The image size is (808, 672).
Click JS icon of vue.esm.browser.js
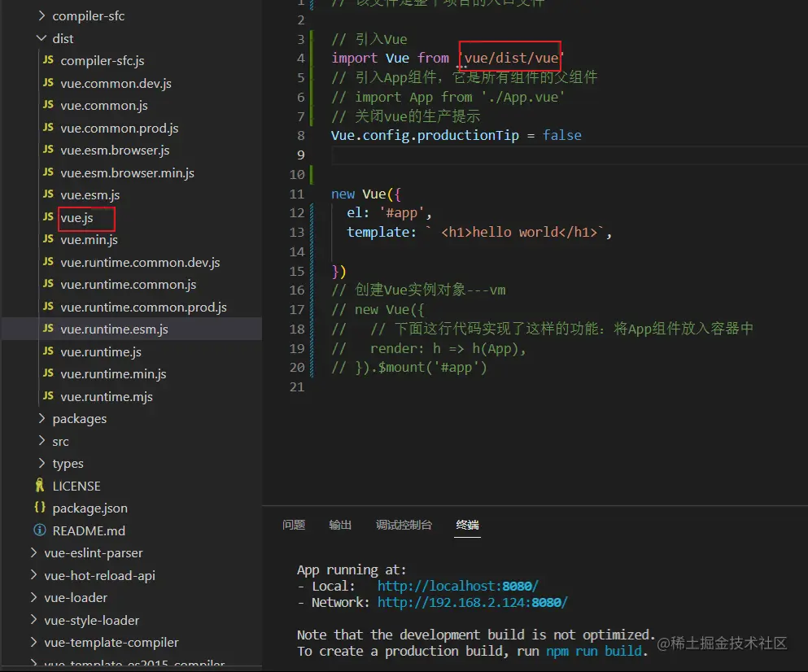pyautogui.click(x=49, y=150)
